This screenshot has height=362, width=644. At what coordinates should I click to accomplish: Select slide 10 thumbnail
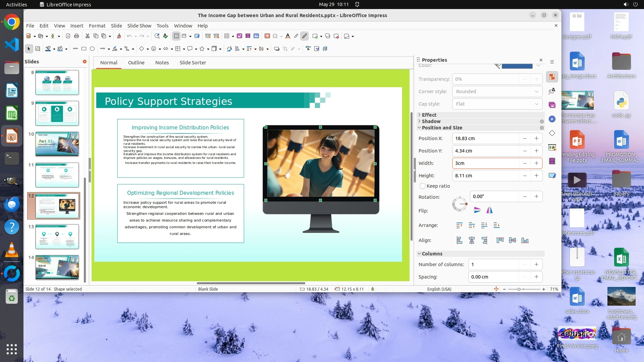(57, 144)
